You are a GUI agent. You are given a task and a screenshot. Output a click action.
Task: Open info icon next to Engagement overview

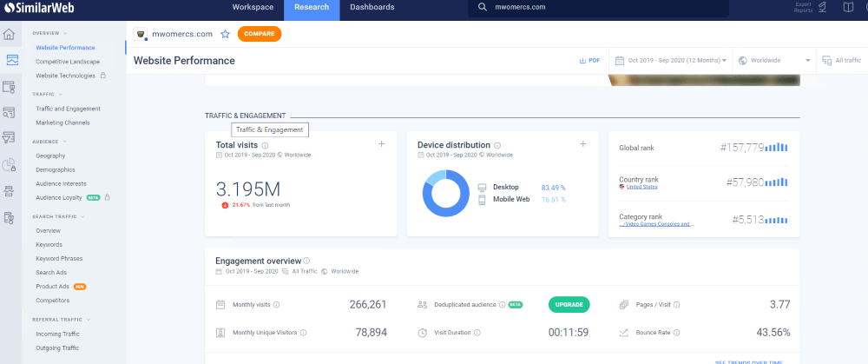[x=307, y=261]
